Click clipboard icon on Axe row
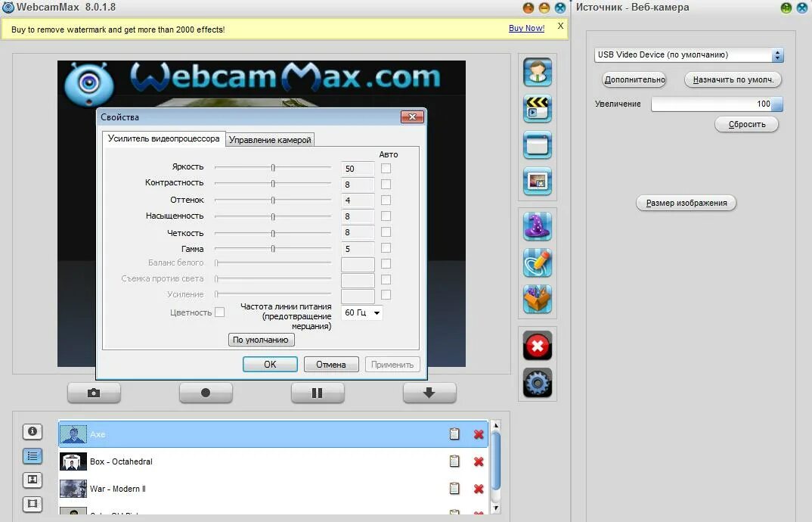Screen dimensions: 812x522 point(454,434)
